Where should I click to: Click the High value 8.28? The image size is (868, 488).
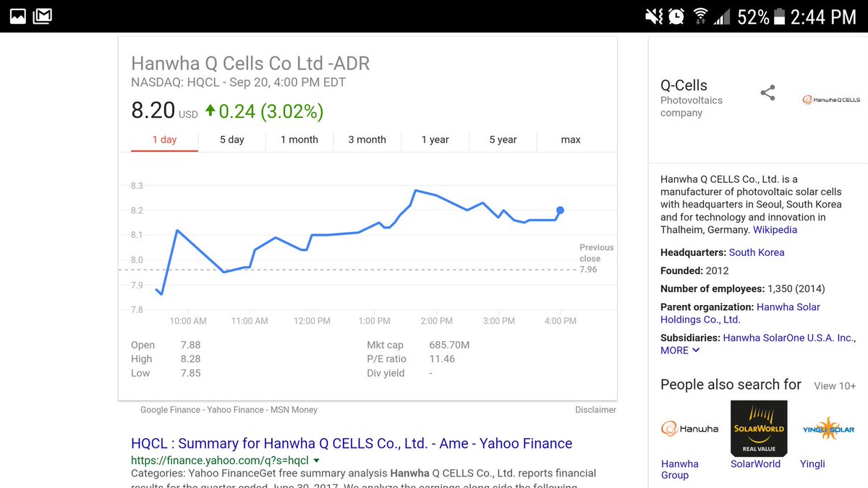(x=190, y=359)
